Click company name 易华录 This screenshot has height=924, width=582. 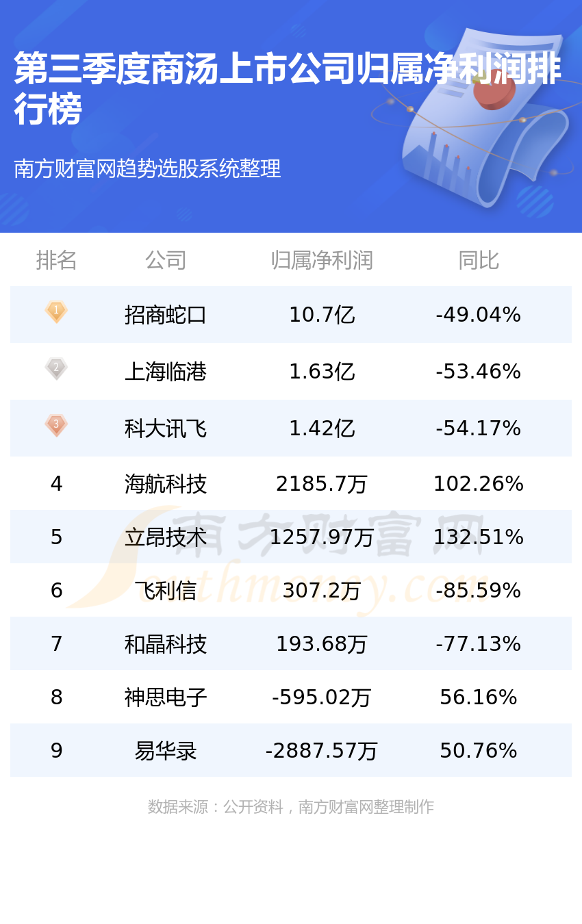tap(166, 751)
